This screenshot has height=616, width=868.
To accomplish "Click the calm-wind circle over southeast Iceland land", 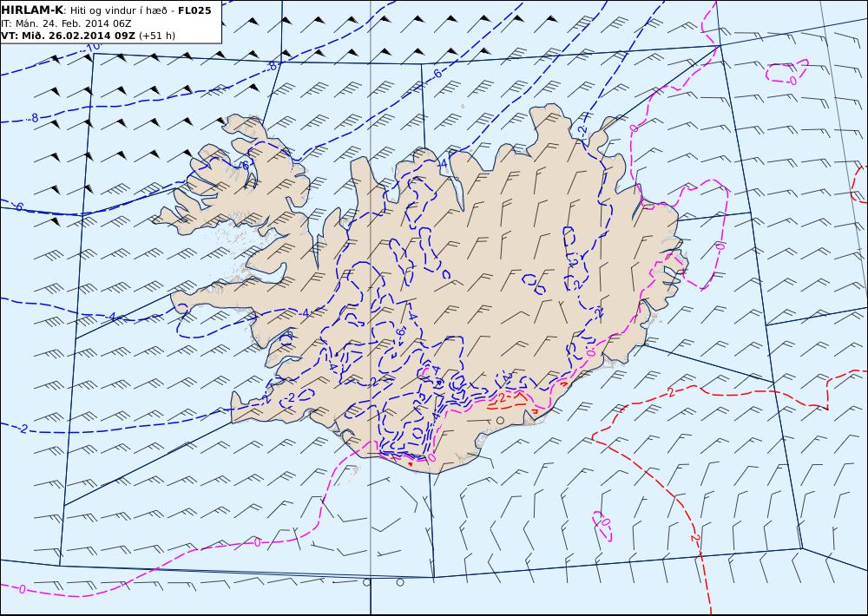I will point(500,421).
